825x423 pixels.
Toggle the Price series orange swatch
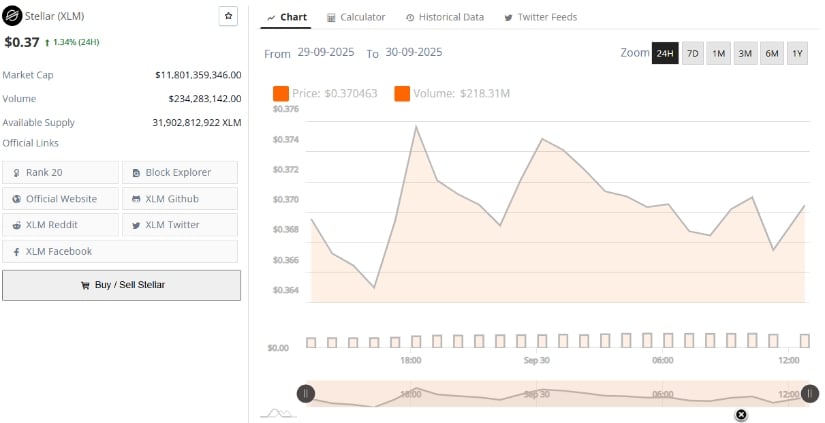pos(280,93)
